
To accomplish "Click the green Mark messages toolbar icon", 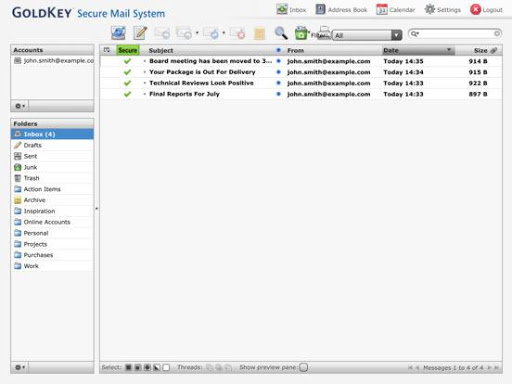I will tap(301, 33).
